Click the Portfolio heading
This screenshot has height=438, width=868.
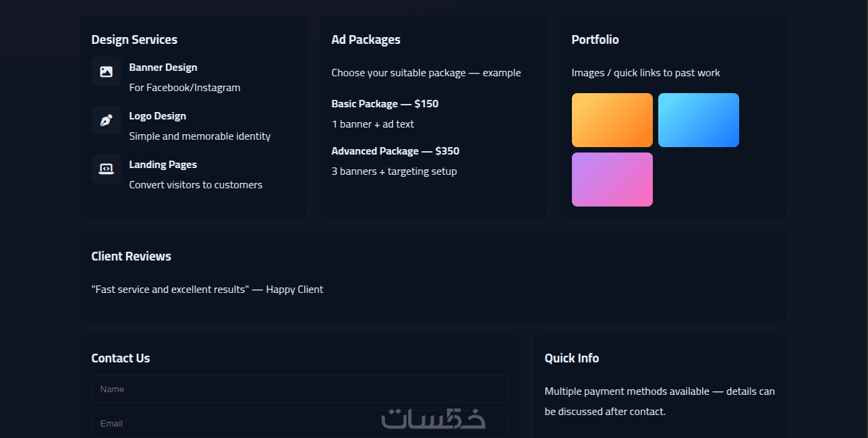(595, 40)
